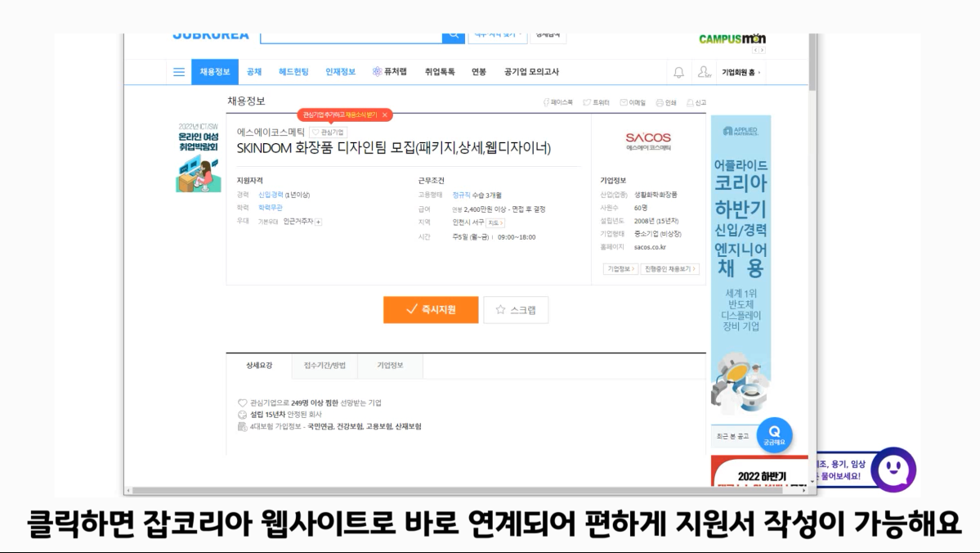Viewport: 980px width, 553px height.
Task: Click inside the Jobkorea search field
Action: tap(351, 37)
